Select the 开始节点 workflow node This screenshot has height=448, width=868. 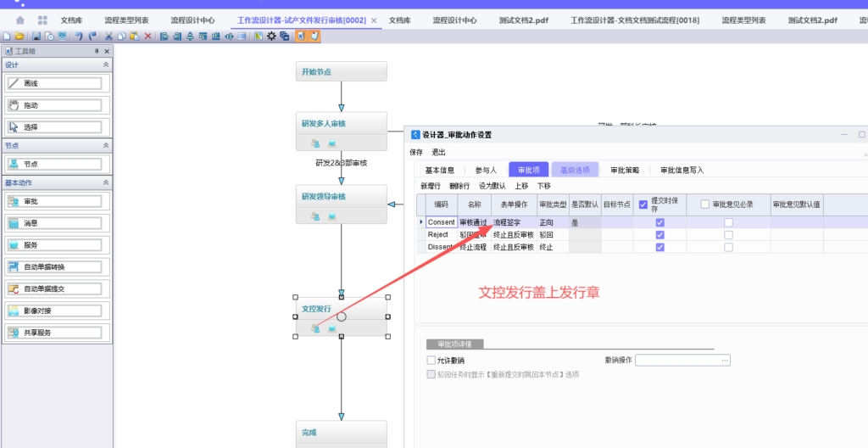coord(341,71)
